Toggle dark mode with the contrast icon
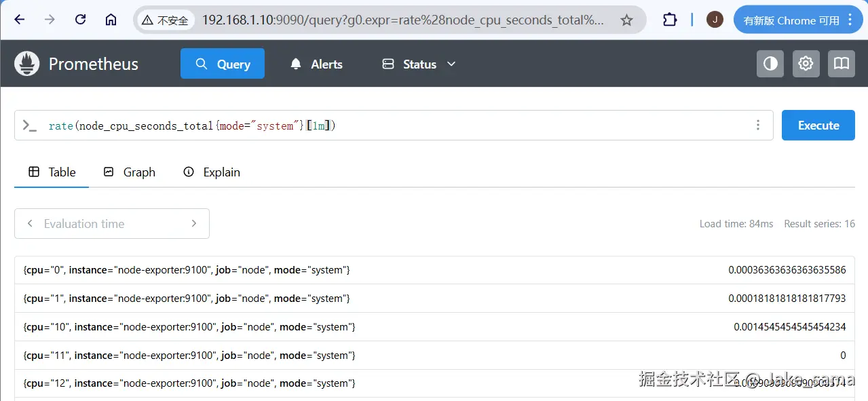 click(x=770, y=63)
